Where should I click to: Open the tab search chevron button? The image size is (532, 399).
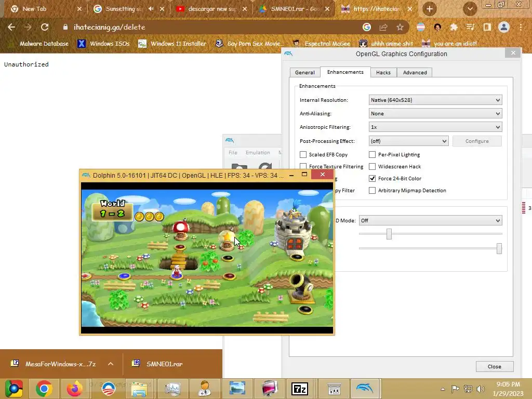470,9
